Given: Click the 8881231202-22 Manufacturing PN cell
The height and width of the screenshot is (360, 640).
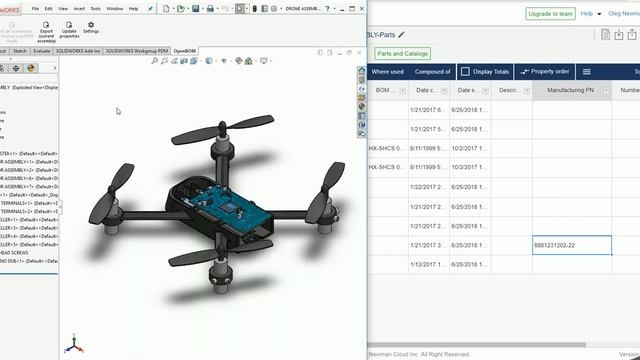Looking at the screenshot, I should [x=572, y=245].
